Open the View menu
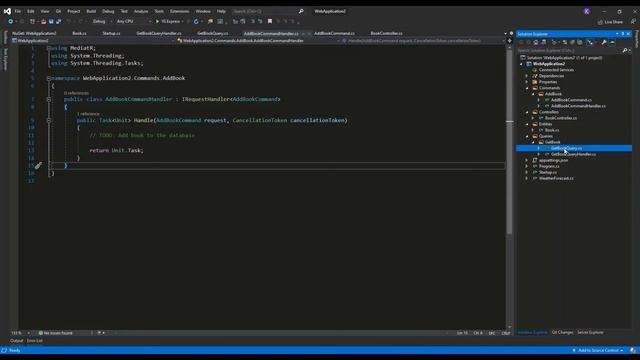The image size is (640, 360). [44, 11]
